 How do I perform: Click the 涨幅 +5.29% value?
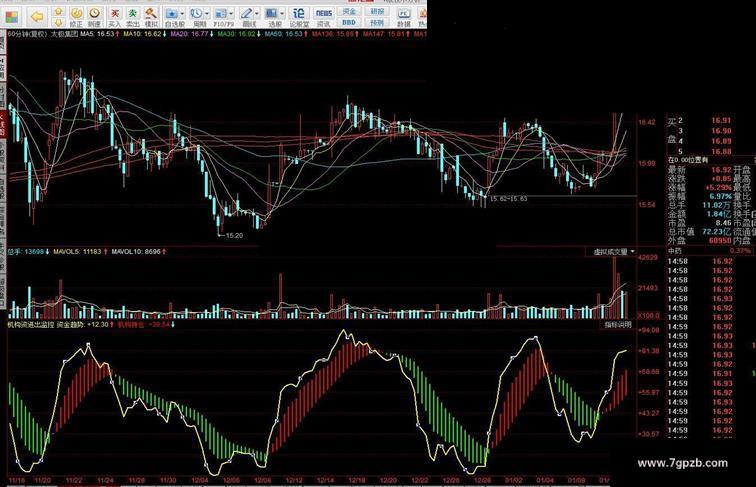[x=718, y=188]
